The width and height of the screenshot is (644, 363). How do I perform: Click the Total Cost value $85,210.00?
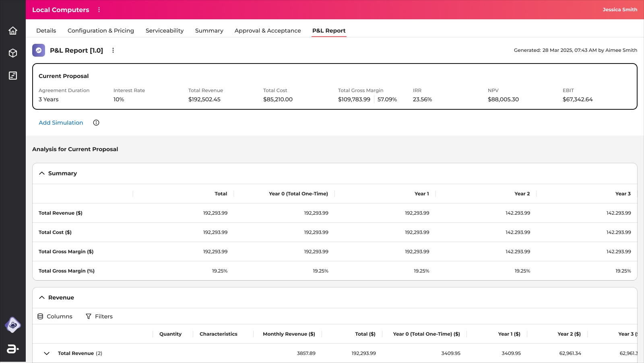click(278, 99)
